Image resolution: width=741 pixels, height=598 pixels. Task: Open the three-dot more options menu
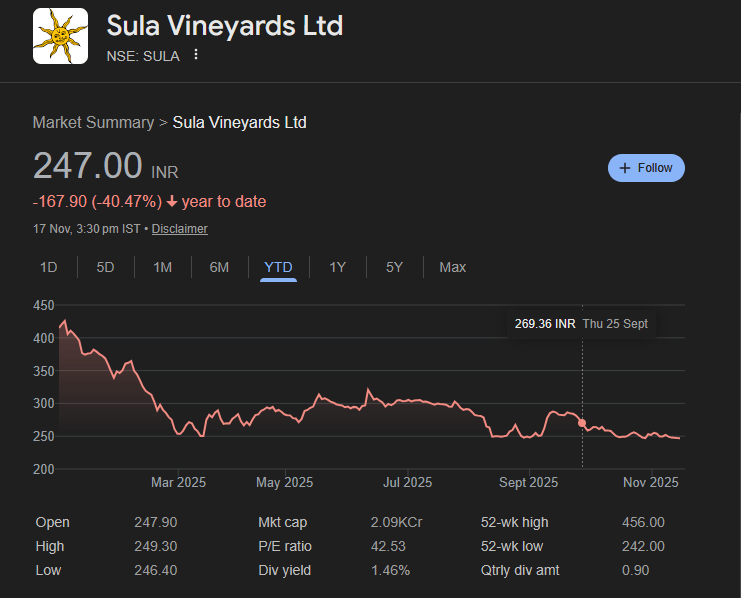click(x=196, y=55)
